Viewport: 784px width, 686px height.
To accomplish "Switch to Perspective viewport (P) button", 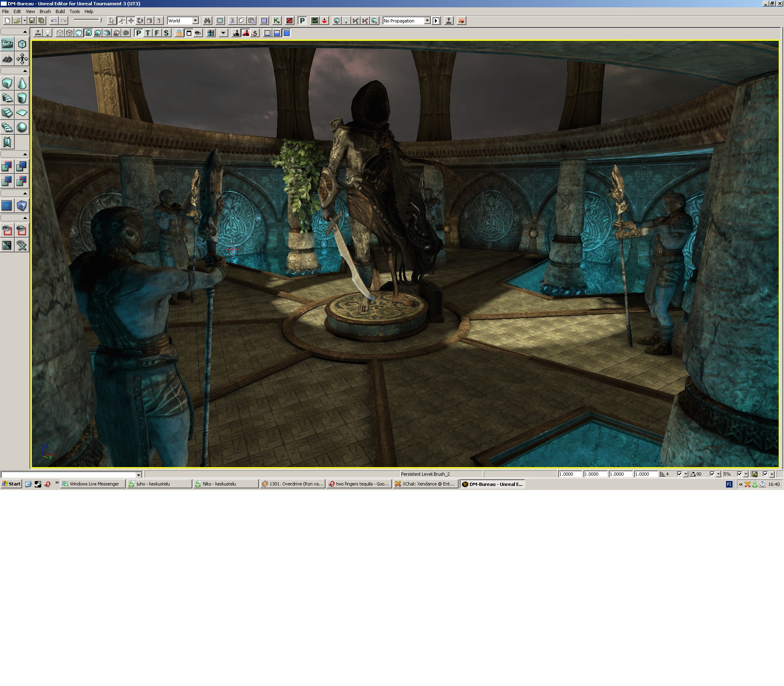I will coord(138,33).
